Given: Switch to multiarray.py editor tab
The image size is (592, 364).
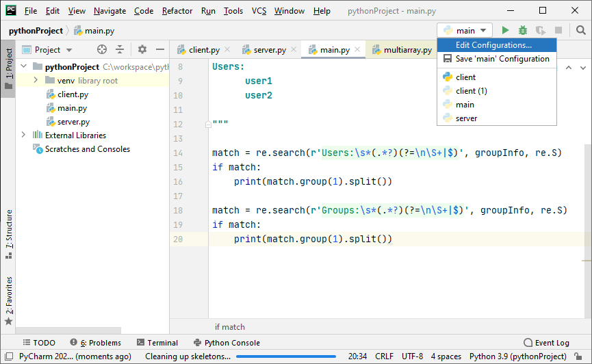Looking at the screenshot, I should [402, 50].
